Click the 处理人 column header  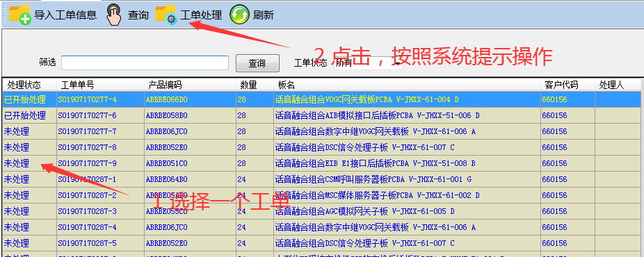pos(618,85)
